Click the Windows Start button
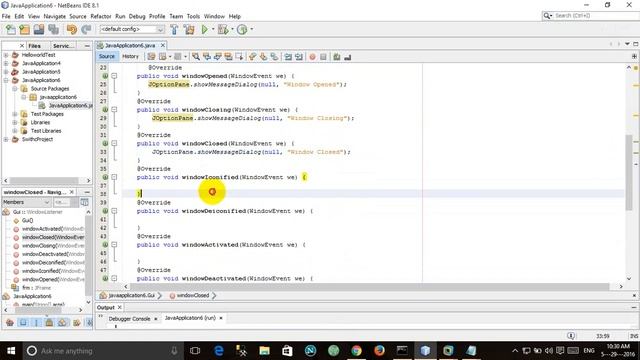 11,351
